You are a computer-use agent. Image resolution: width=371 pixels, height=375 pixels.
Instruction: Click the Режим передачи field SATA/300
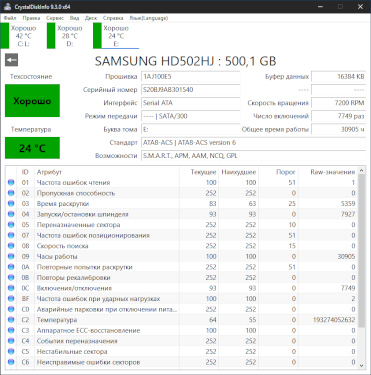[191, 116]
